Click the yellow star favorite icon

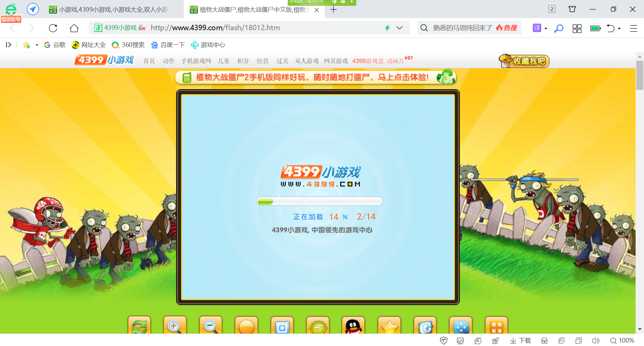click(x=389, y=325)
